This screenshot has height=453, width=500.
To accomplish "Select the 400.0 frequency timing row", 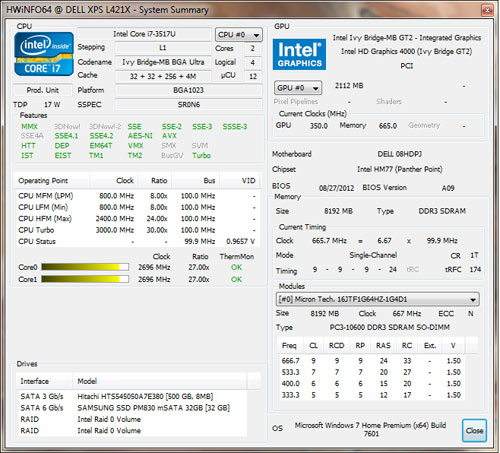I will point(371,384).
